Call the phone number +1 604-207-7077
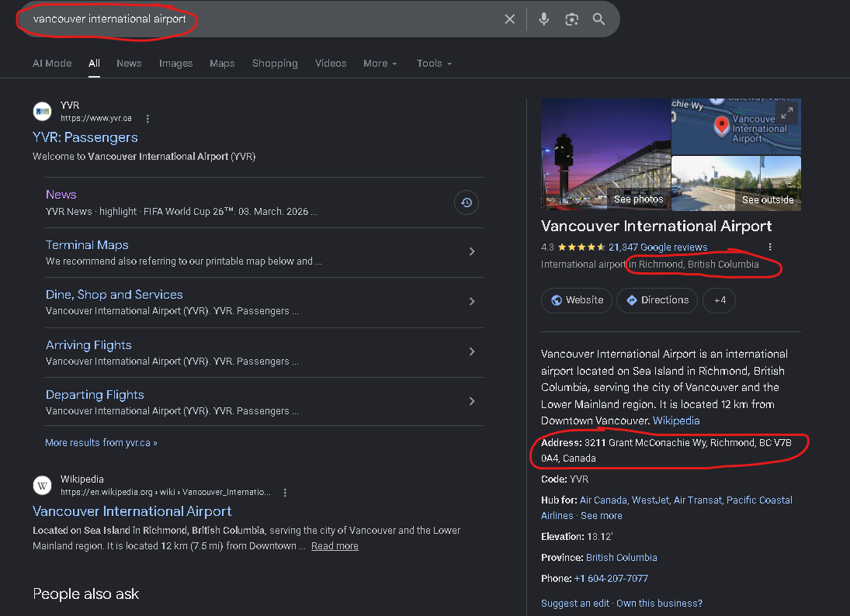 tap(611, 579)
